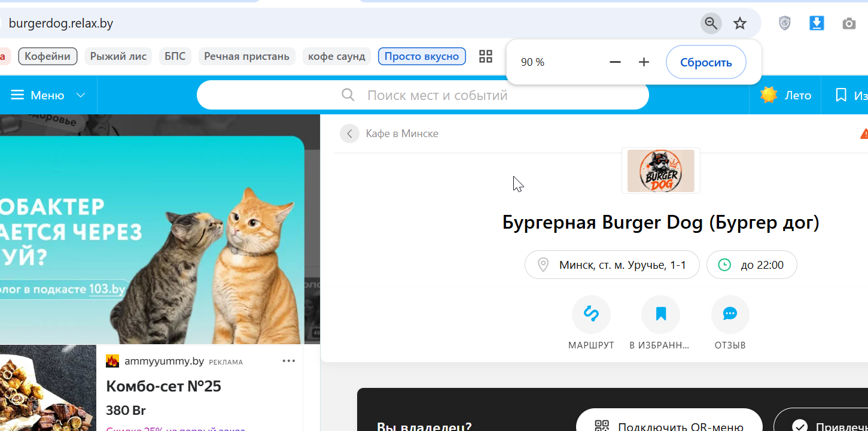Expand the Меню dropdown on the site header
This screenshot has width=868, height=431.
click(48, 95)
